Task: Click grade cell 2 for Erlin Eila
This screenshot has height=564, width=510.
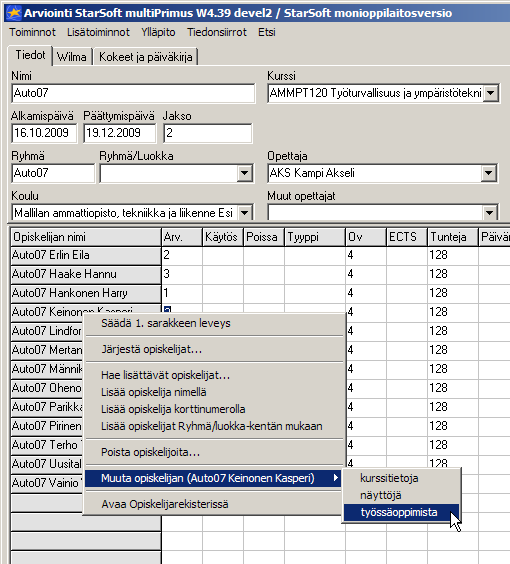Action: (182, 255)
